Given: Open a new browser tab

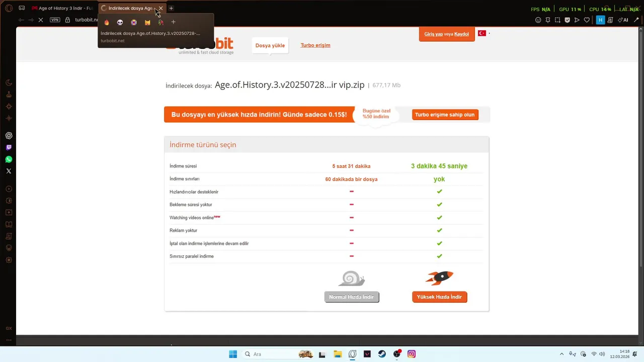Looking at the screenshot, I should coord(171,8).
